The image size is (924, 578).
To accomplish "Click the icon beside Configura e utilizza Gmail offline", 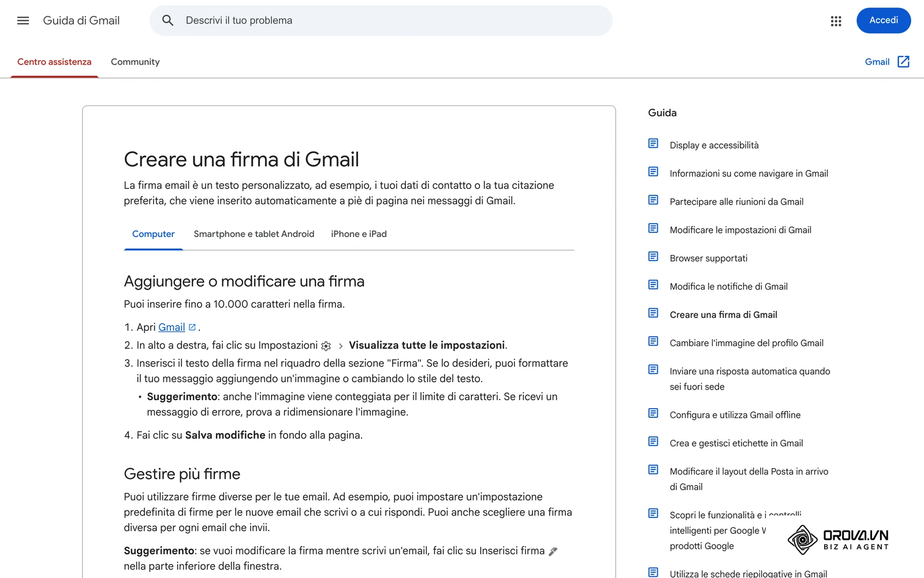I will (x=653, y=413).
